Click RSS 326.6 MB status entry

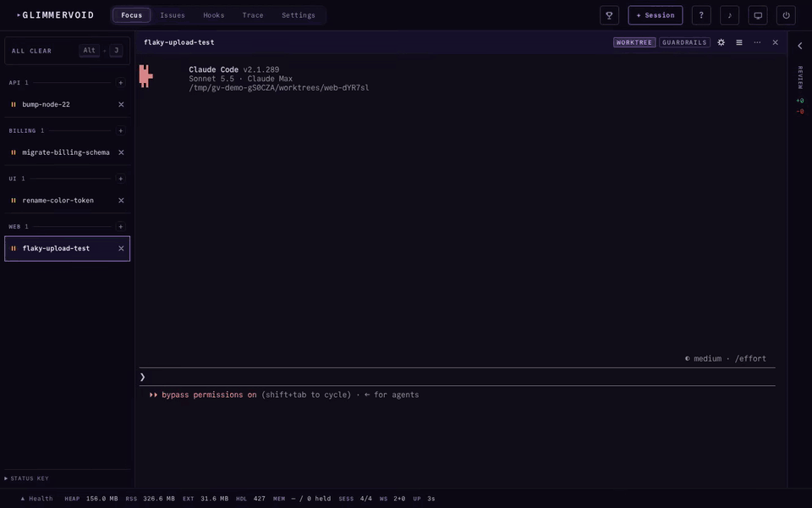(151, 499)
